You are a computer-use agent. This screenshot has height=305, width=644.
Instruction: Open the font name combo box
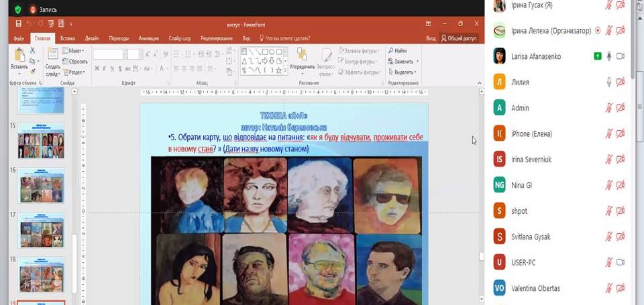coord(110,54)
